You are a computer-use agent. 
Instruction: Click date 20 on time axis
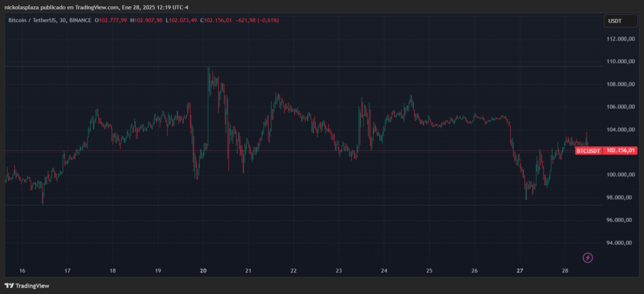[x=203, y=271]
